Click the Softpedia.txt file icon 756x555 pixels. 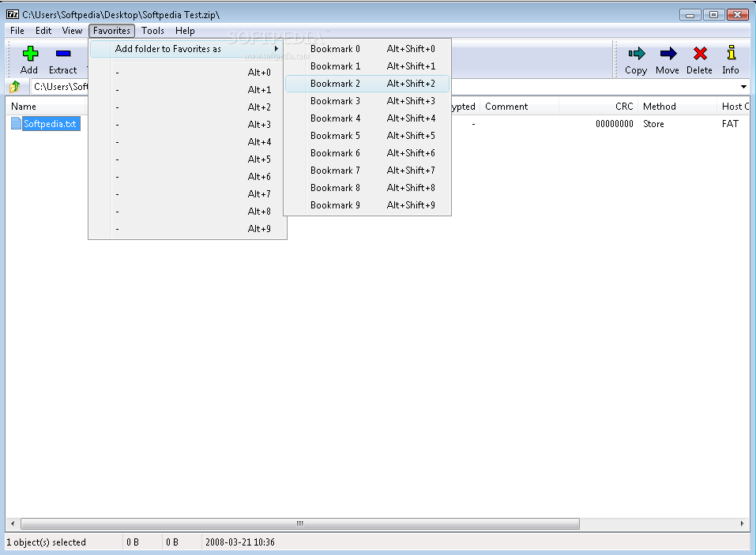coord(16,123)
